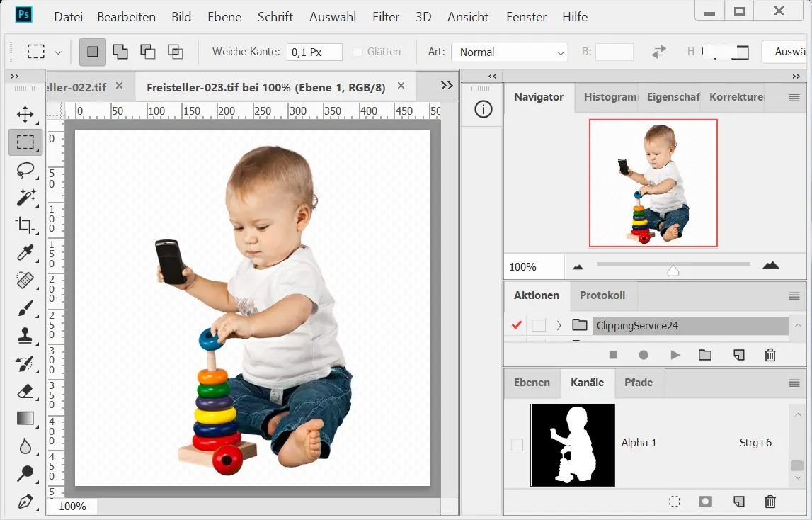812x520 pixels.
Task: Toggle visibility of Alpha 1 channel
Action: tap(517, 445)
